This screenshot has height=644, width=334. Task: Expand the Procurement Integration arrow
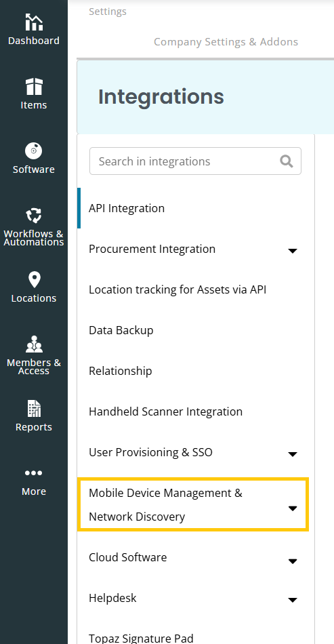point(293,251)
